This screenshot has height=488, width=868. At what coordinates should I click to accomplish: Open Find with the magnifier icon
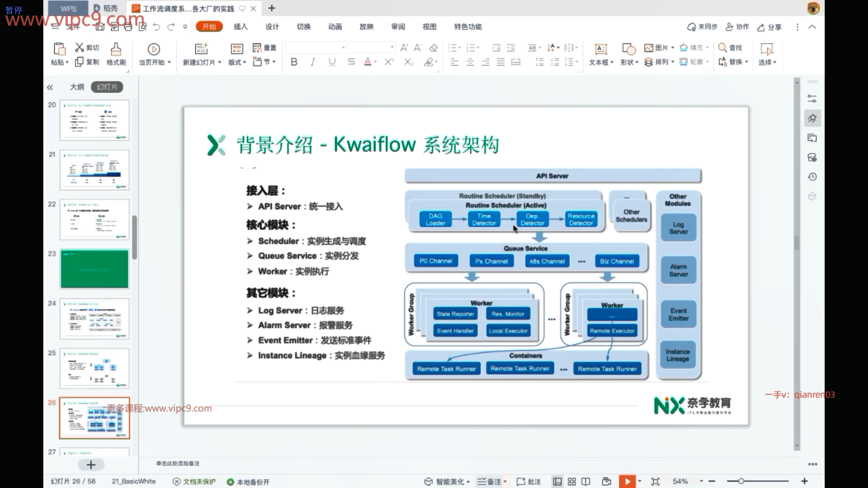(722, 47)
